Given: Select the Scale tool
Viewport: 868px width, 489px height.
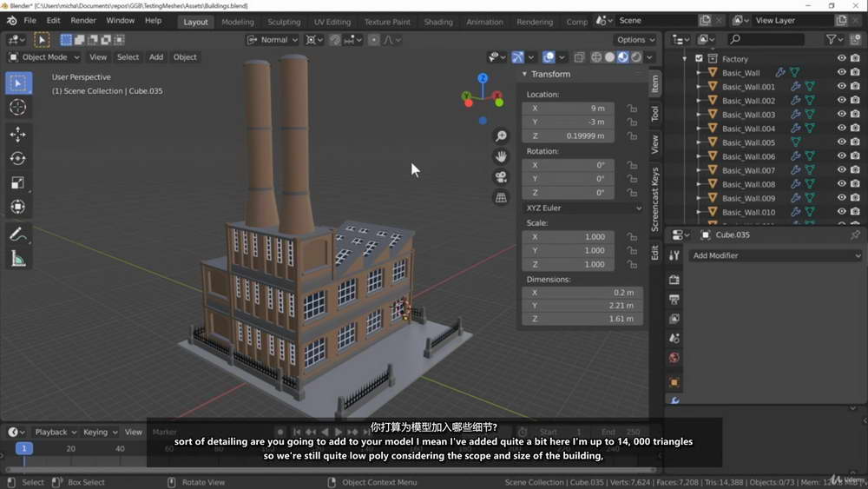Looking at the screenshot, I should tap(18, 182).
